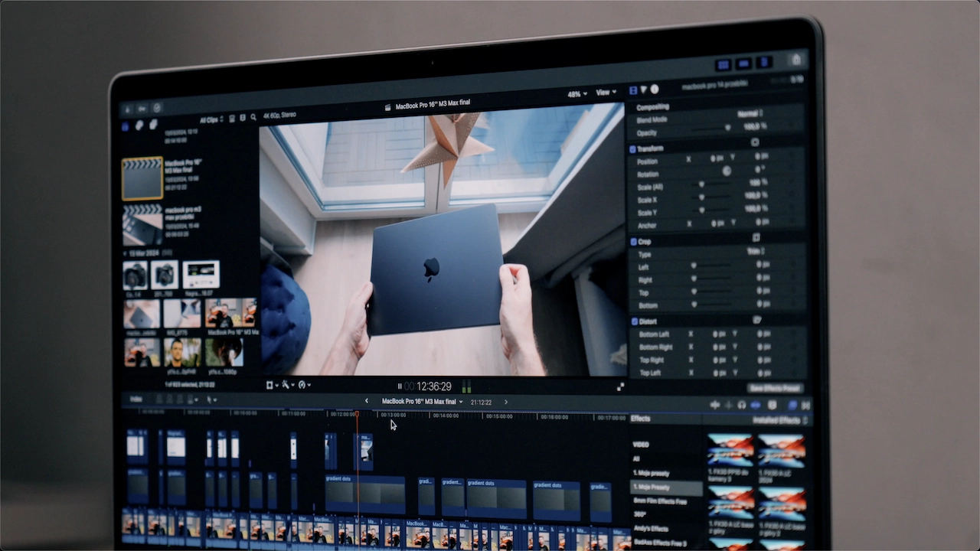This screenshot has width=980, height=551.
Task: Toggle the Transform checkbox
Action: tap(632, 149)
